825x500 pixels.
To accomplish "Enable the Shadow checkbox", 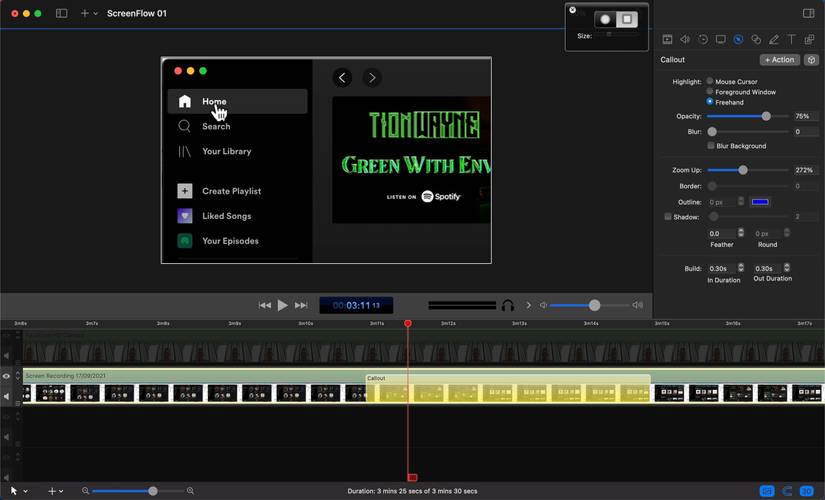I will pos(668,216).
